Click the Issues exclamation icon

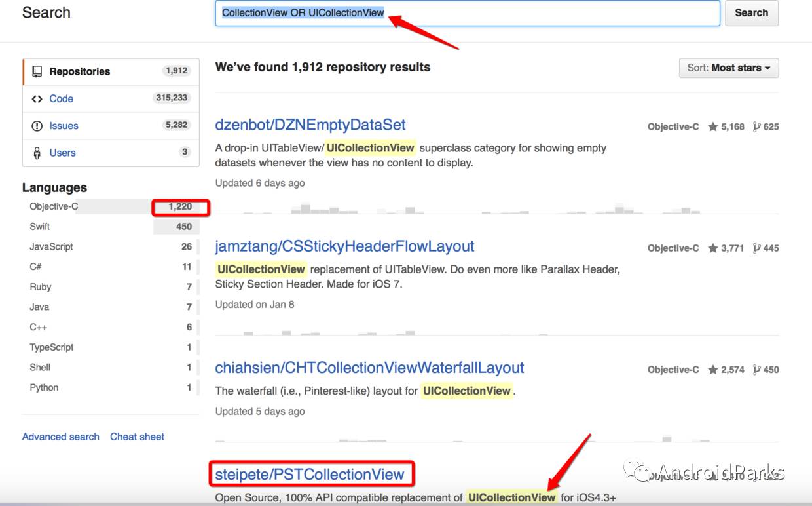click(37, 126)
